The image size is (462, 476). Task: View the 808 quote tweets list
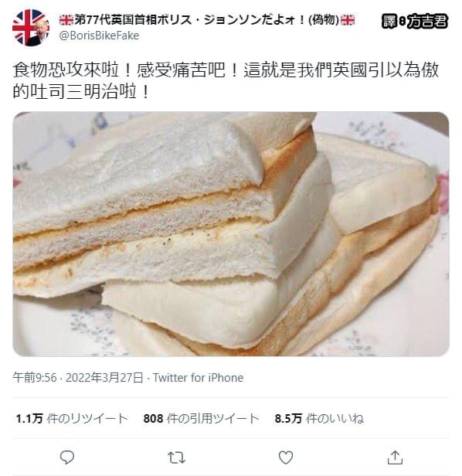tap(201, 418)
